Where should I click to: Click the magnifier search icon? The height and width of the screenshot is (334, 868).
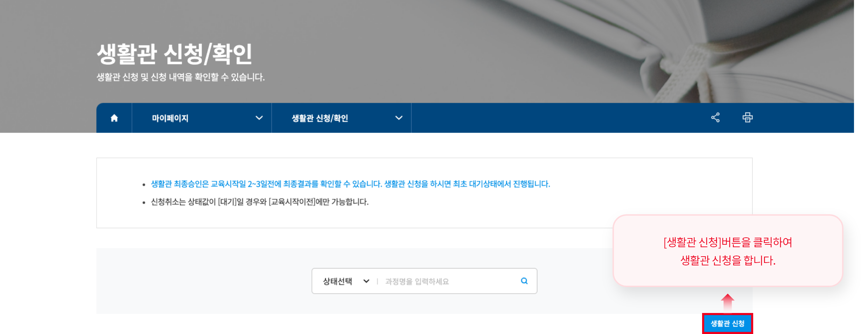pyautogui.click(x=524, y=281)
